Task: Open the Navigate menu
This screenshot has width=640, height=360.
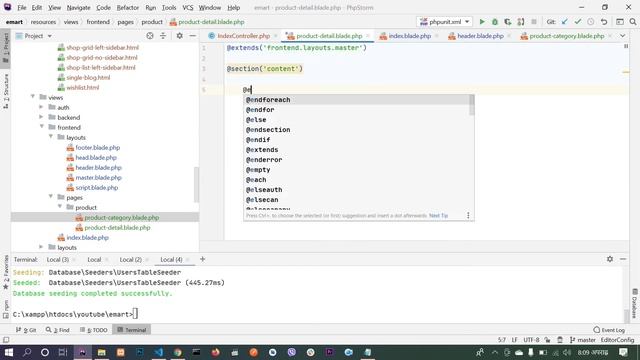Action: pyautogui.click(x=78, y=7)
